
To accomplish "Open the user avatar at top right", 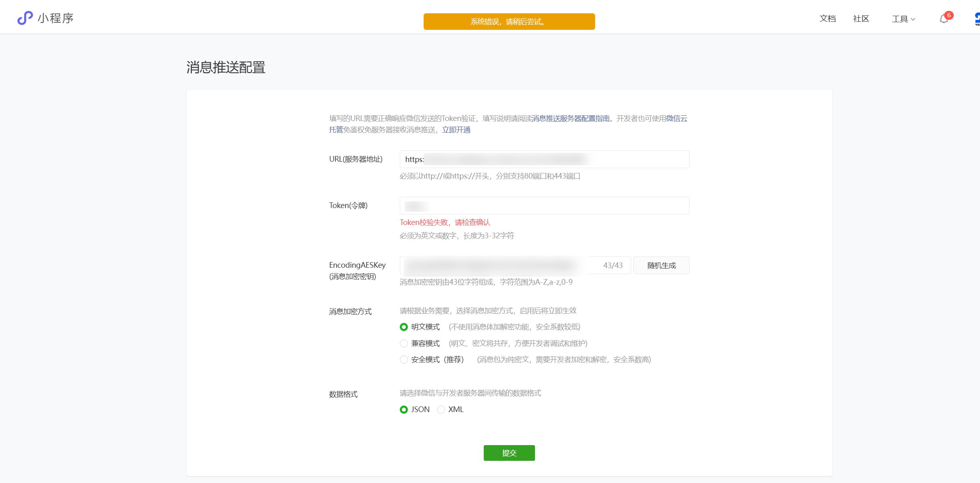I will tap(977, 19).
